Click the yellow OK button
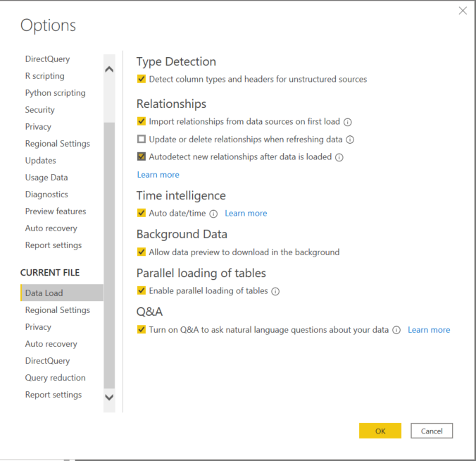This screenshot has width=476, height=461. 380,431
